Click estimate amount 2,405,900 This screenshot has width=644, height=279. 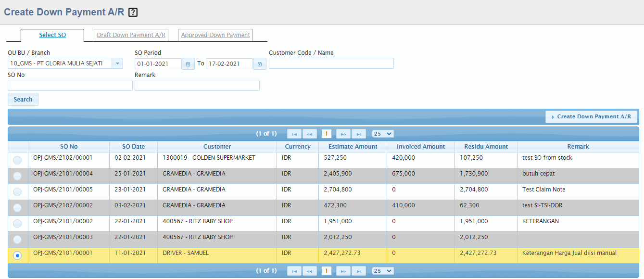coord(338,174)
